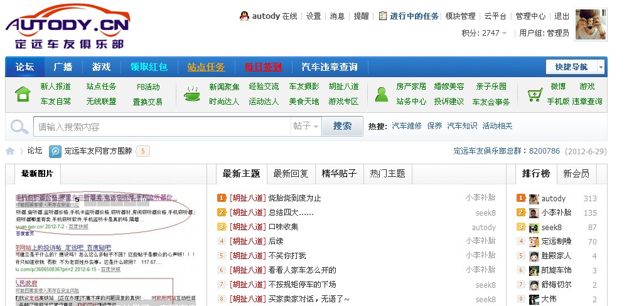Select the 论坛 navigation tab

(25, 67)
